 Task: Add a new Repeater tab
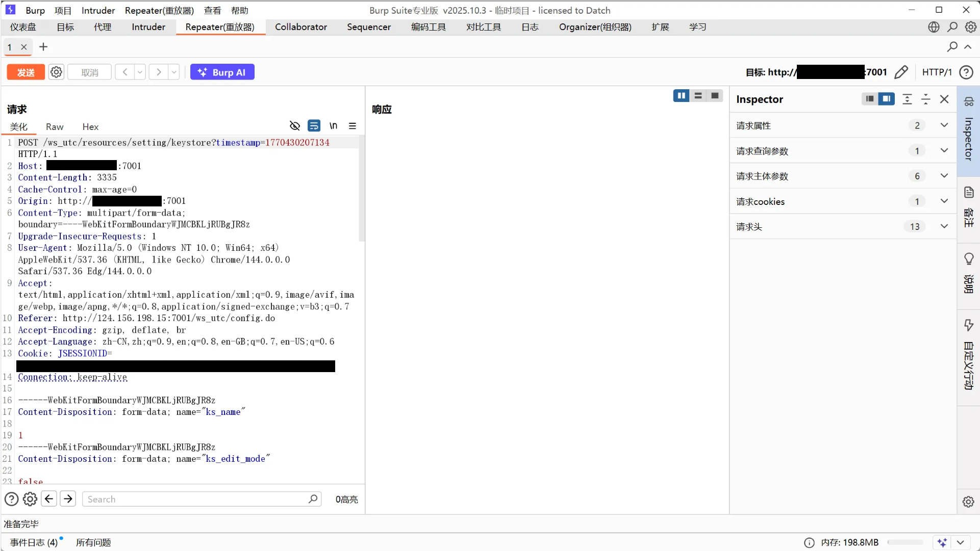pyautogui.click(x=43, y=47)
